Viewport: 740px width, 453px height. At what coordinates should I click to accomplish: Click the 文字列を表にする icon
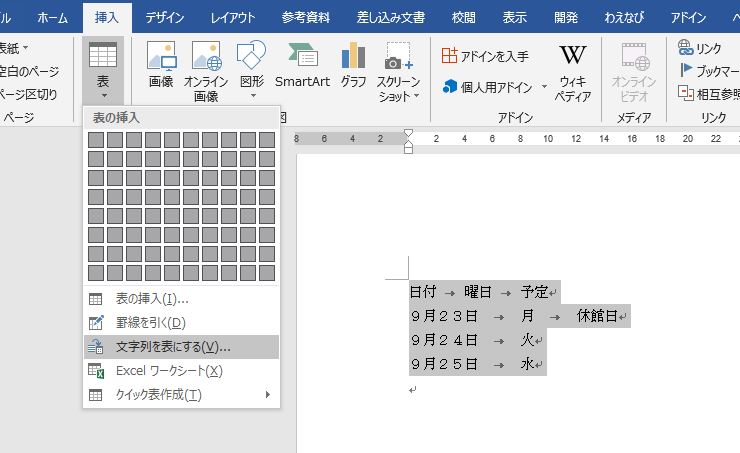pyautogui.click(x=96, y=347)
